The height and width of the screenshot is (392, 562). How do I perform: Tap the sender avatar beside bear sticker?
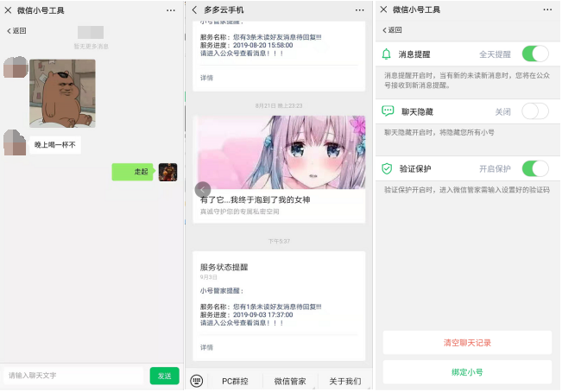tap(16, 67)
